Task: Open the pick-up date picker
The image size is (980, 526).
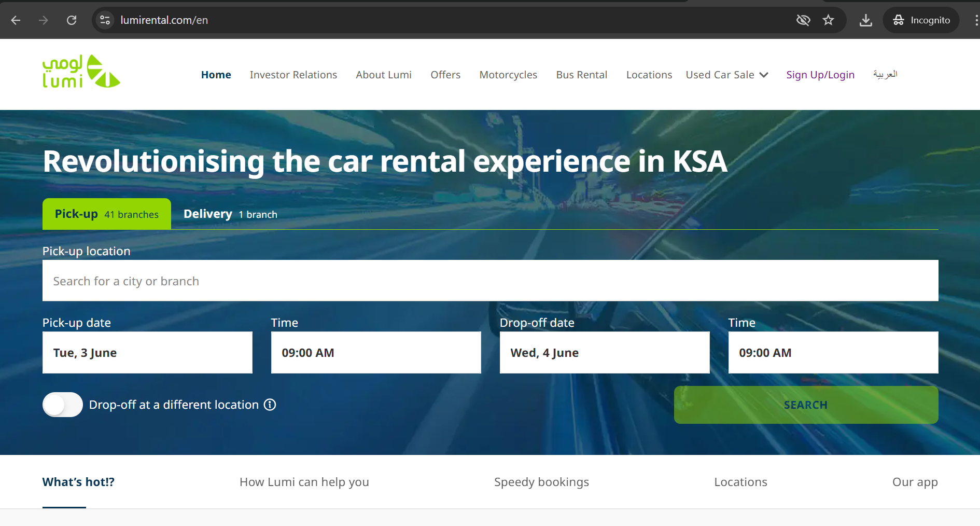Action: (x=147, y=353)
